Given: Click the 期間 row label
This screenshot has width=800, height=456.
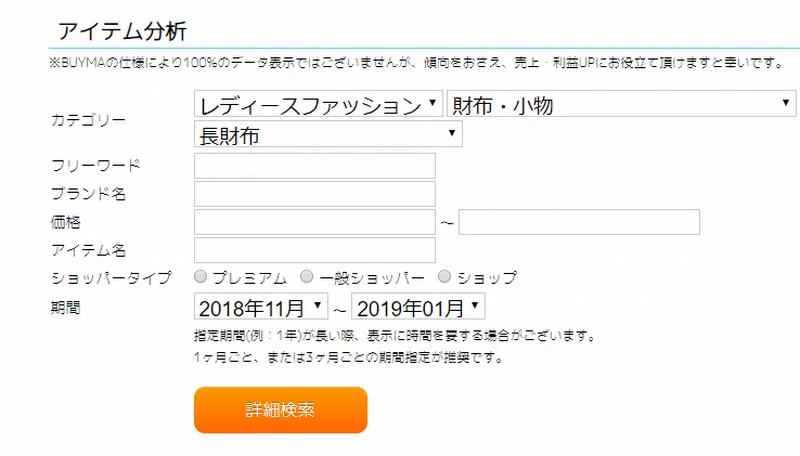Looking at the screenshot, I should (x=65, y=307).
